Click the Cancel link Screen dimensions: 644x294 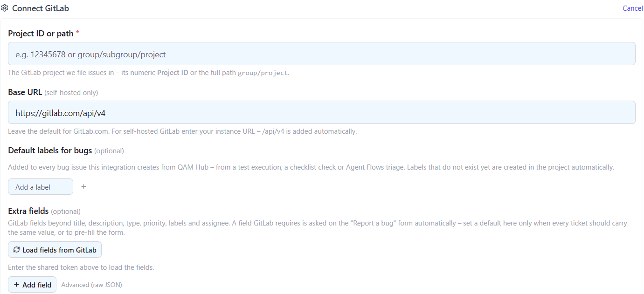tap(633, 8)
